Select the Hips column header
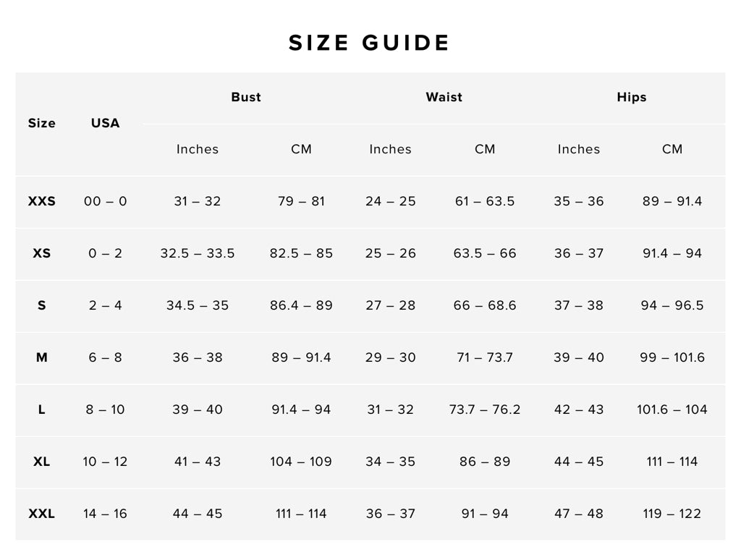The height and width of the screenshot is (560, 741). 631,97
